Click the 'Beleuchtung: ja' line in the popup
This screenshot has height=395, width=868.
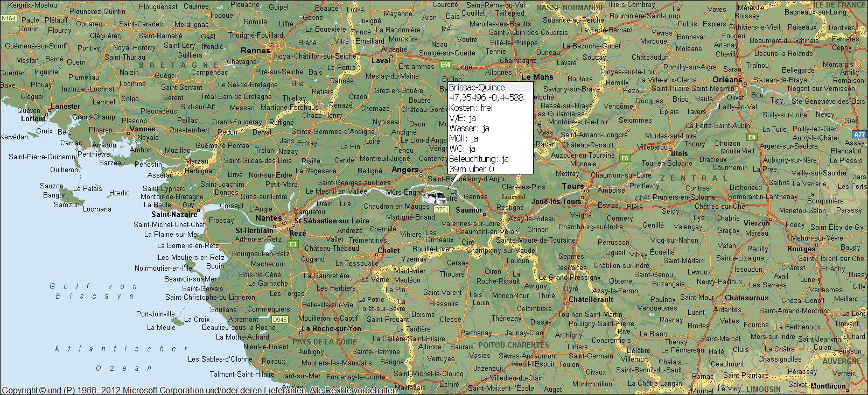tap(479, 159)
